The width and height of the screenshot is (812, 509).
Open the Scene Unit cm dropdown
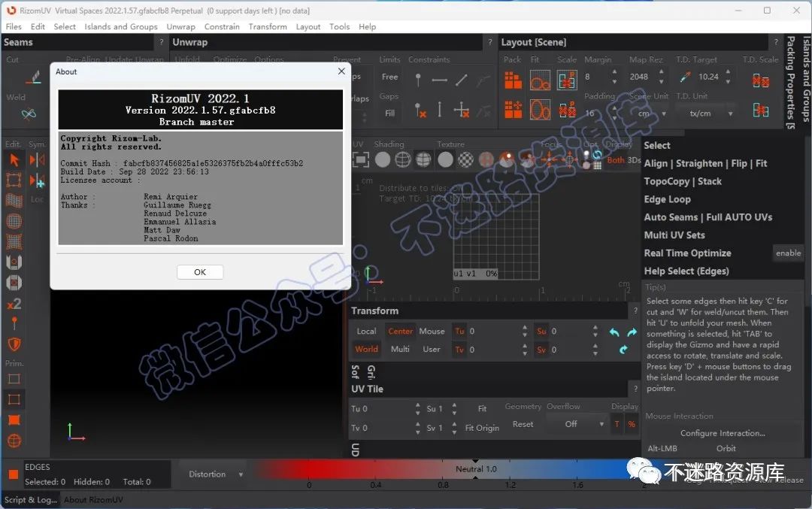tap(651, 114)
